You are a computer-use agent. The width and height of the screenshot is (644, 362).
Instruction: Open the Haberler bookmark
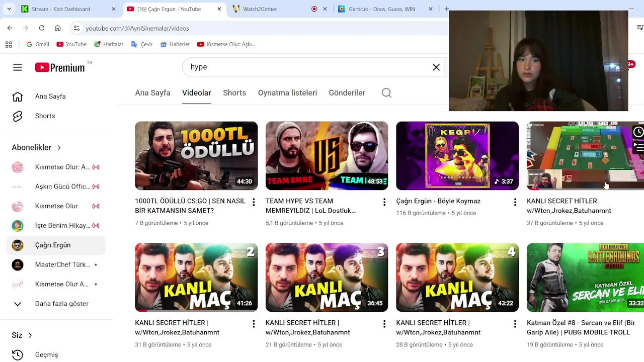(175, 44)
